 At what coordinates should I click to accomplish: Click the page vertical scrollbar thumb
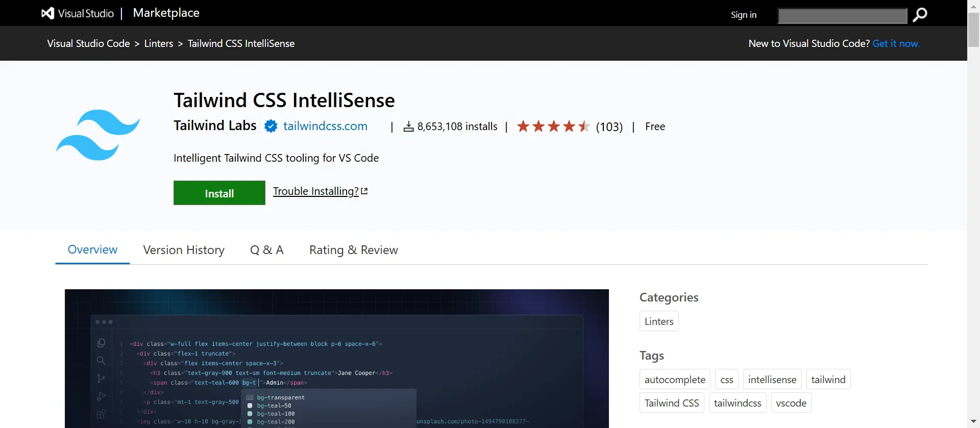click(974, 30)
